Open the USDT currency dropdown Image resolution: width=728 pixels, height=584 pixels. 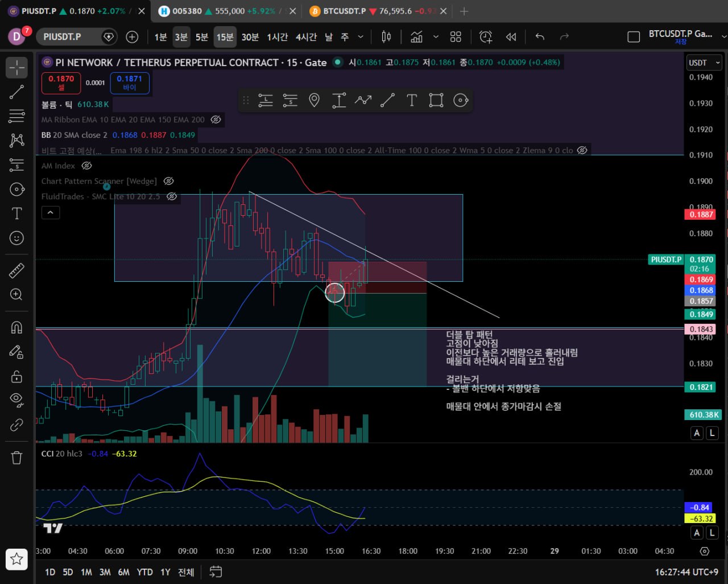(x=705, y=63)
